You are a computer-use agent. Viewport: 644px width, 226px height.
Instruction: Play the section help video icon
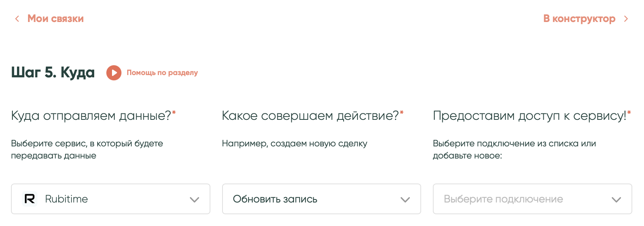coord(114,73)
